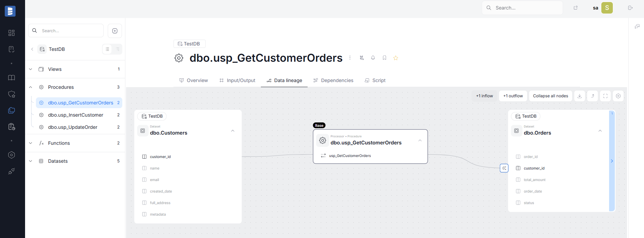This screenshot has height=238, width=644.
Task: Collapse the Functions section in the explorer
Action: coord(30,143)
